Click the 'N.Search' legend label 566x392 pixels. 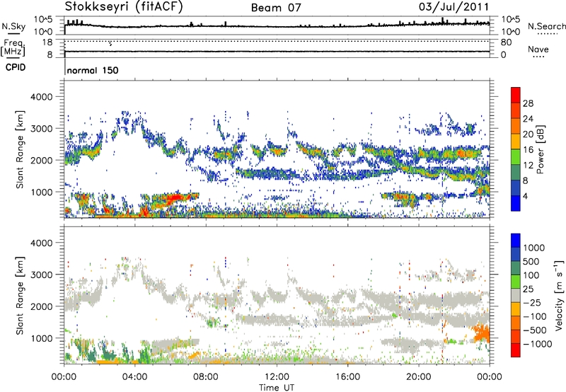(546, 26)
